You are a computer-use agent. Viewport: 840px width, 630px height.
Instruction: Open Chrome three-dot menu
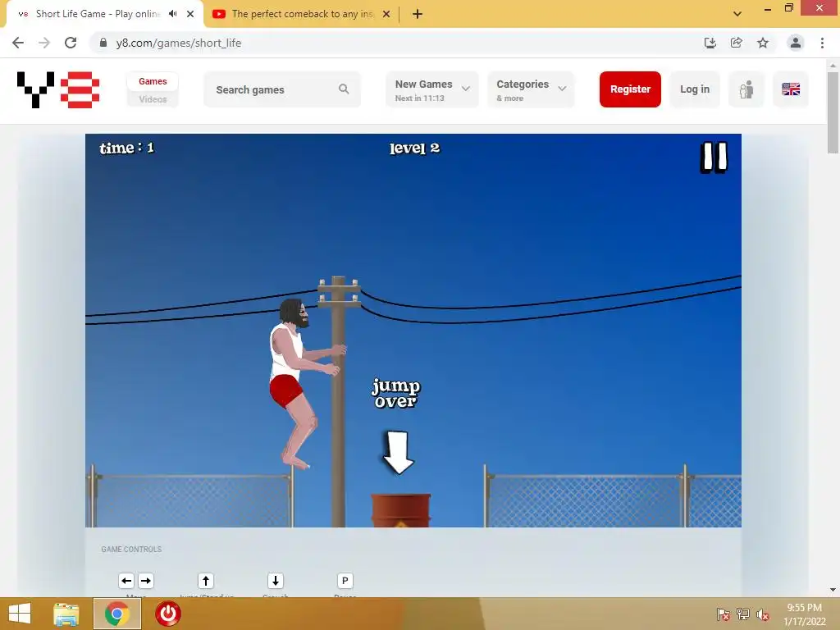pos(822,43)
